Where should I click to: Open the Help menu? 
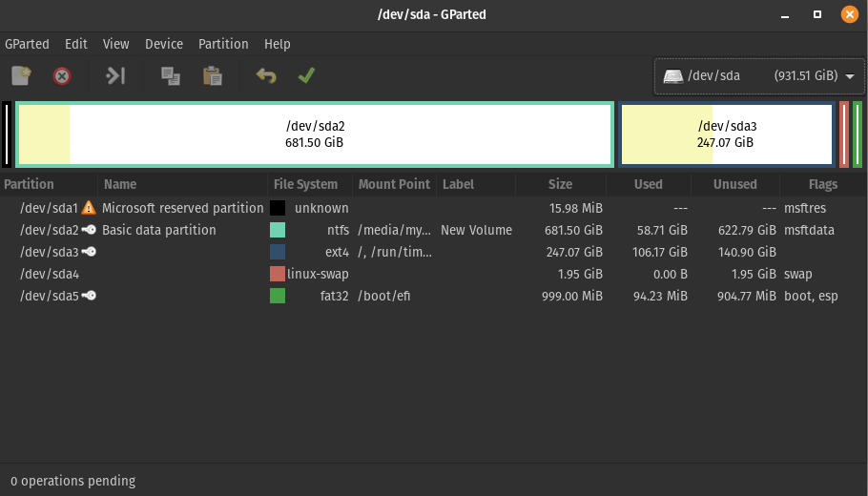click(277, 44)
